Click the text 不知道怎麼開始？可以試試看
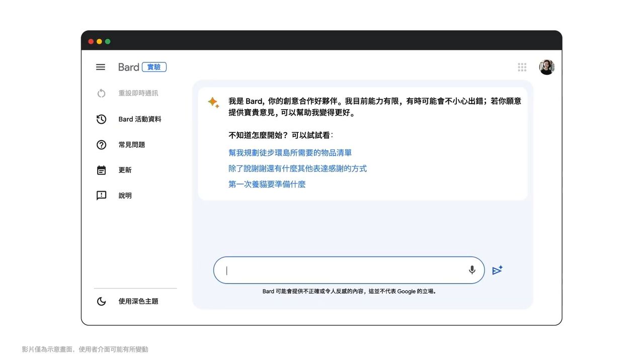 pos(281,135)
